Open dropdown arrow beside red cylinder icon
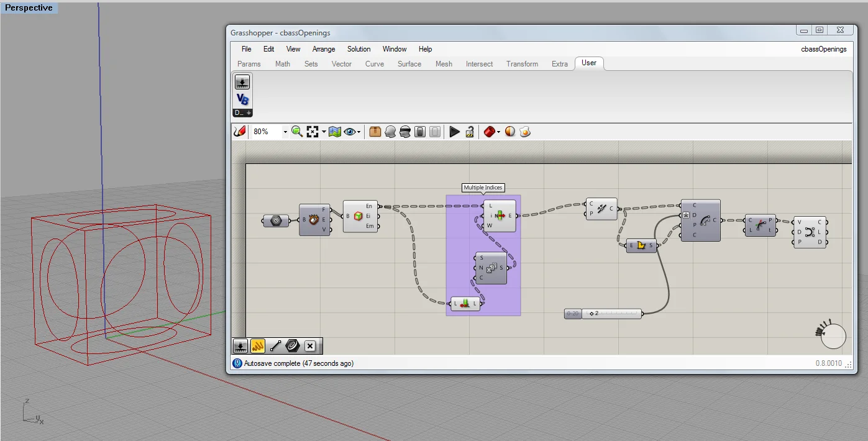868x441 pixels. pos(498,132)
